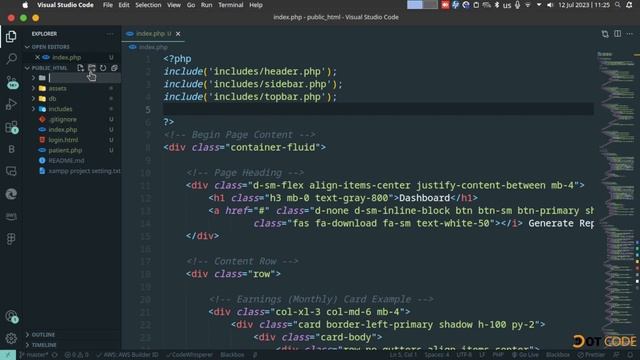Click Go Live in status bar

[525, 355]
